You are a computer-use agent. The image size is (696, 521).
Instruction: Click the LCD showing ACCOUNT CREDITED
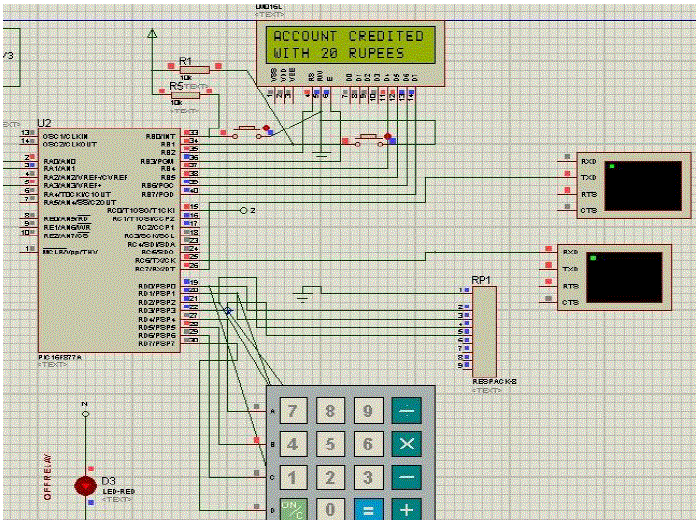point(346,44)
